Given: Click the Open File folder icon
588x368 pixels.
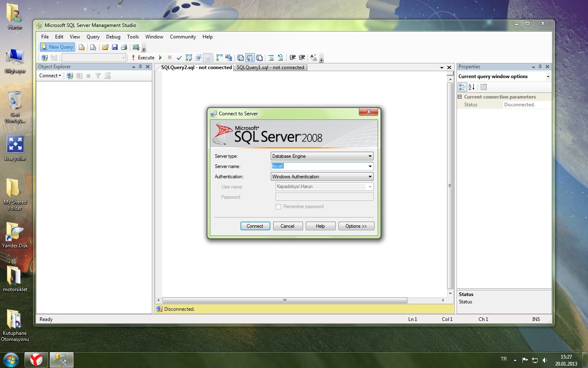Looking at the screenshot, I should pyautogui.click(x=105, y=47).
